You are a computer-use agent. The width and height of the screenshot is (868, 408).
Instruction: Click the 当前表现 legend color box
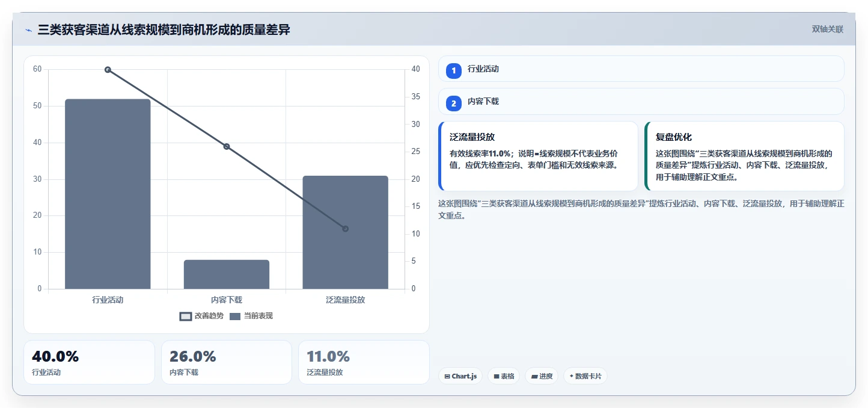pos(235,317)
